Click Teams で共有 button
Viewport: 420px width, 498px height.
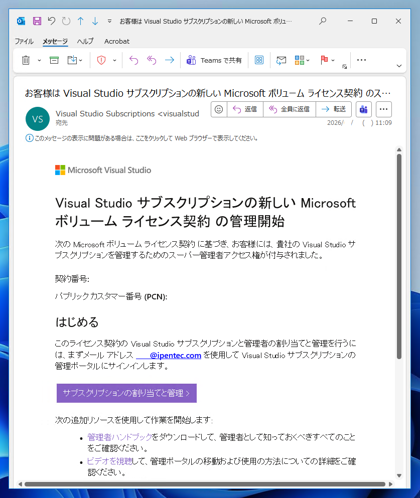(214, 60)
